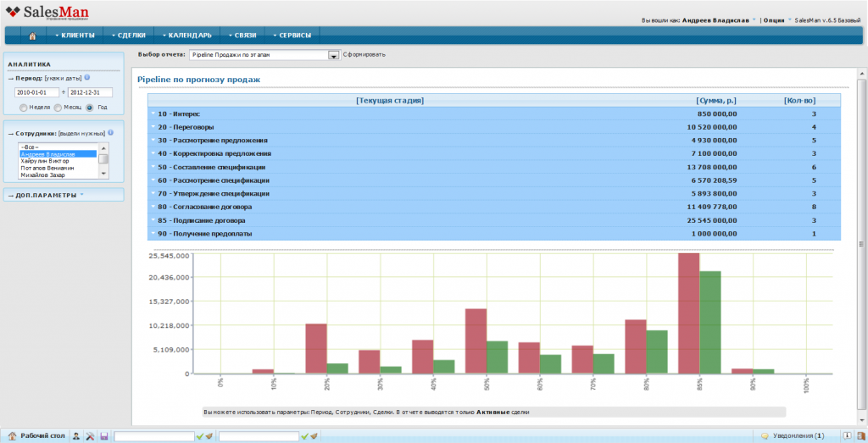
Task: Click the exit door icon in bottom bar
Action: 860,436
